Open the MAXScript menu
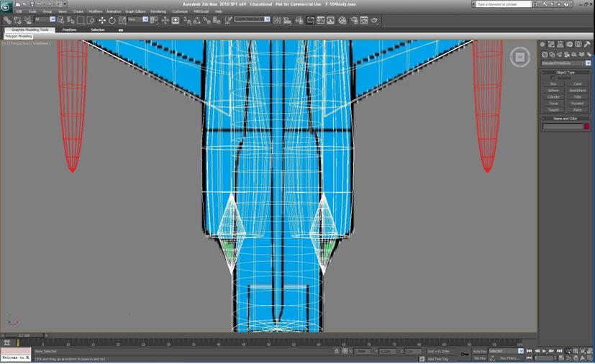The height and width of the screenshot is (364, 595). point(201,12)
